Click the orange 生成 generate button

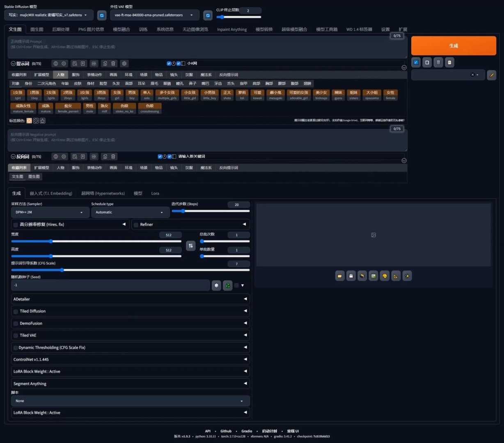tap(454, 46)
